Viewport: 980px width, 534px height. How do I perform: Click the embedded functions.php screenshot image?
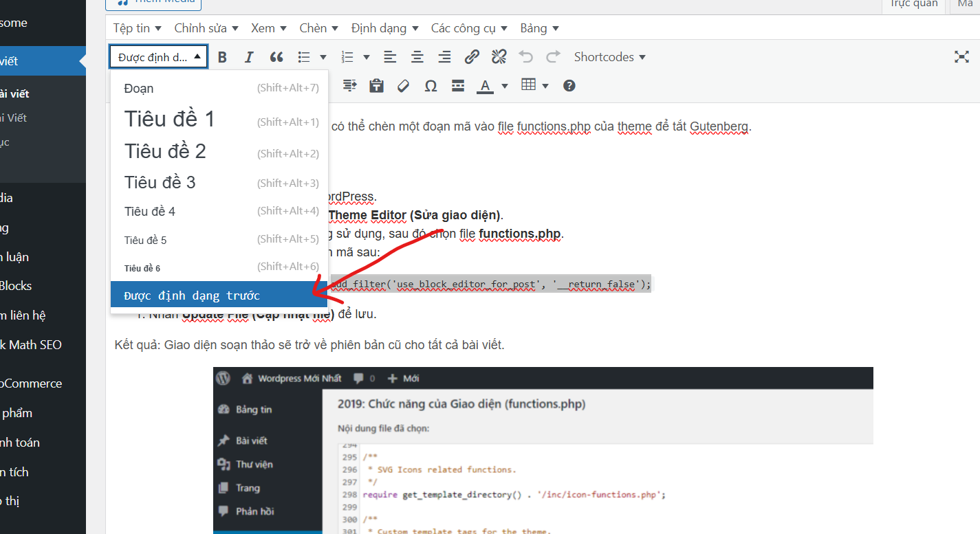pos(543,450)
